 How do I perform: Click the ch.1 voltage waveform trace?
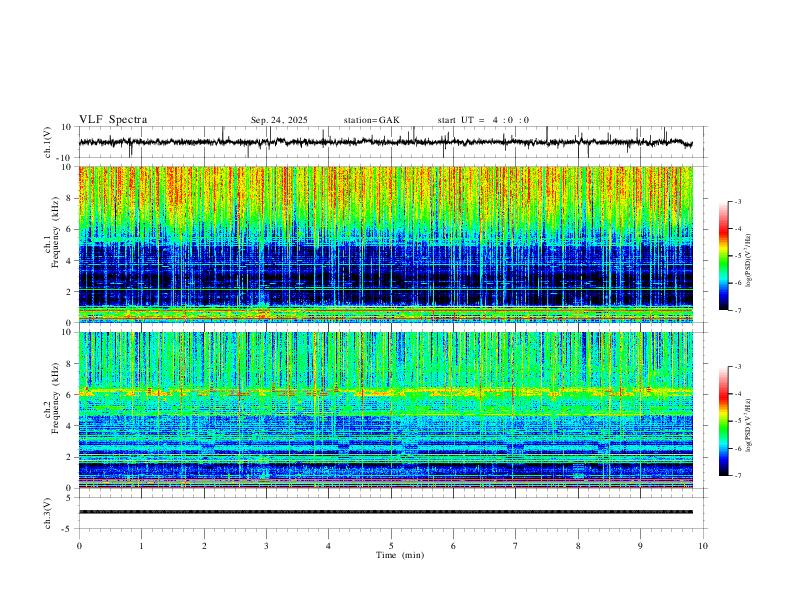(385, 142)
